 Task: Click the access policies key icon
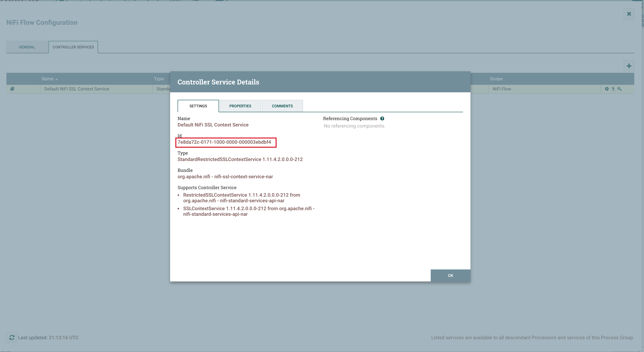click(x=620, y=89)
